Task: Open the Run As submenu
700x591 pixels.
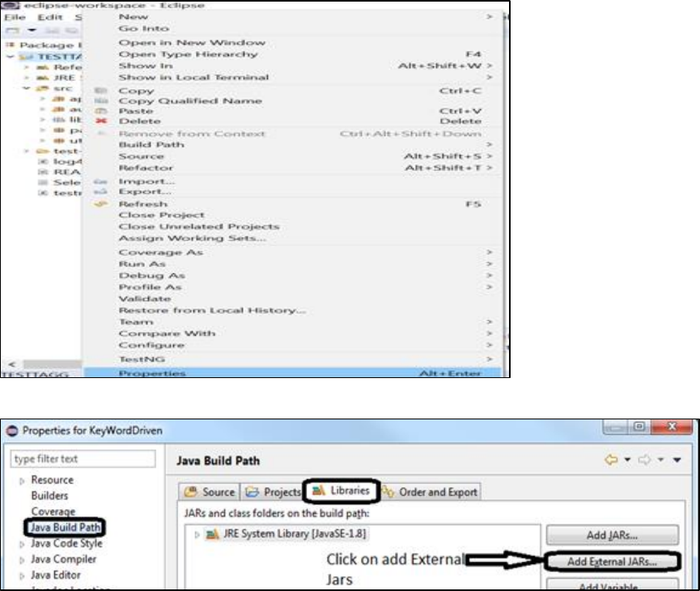Action: pyautogui.click(x=293, y=264)
